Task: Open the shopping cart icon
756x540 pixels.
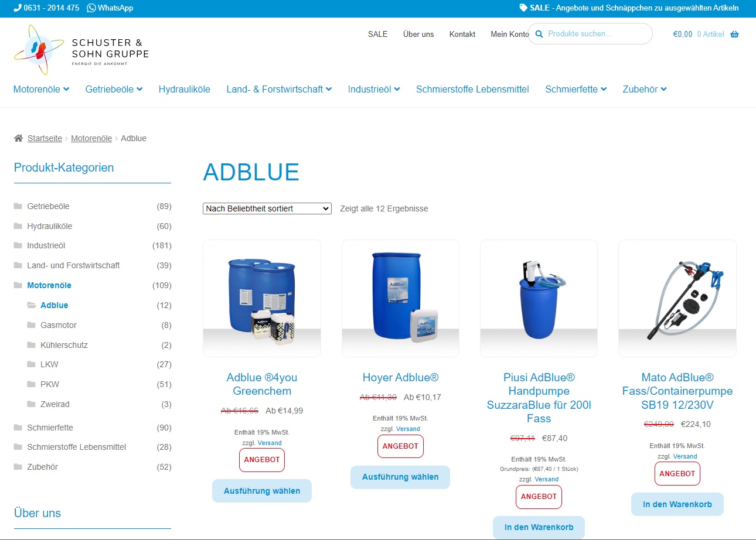Action: click(734, 34)
